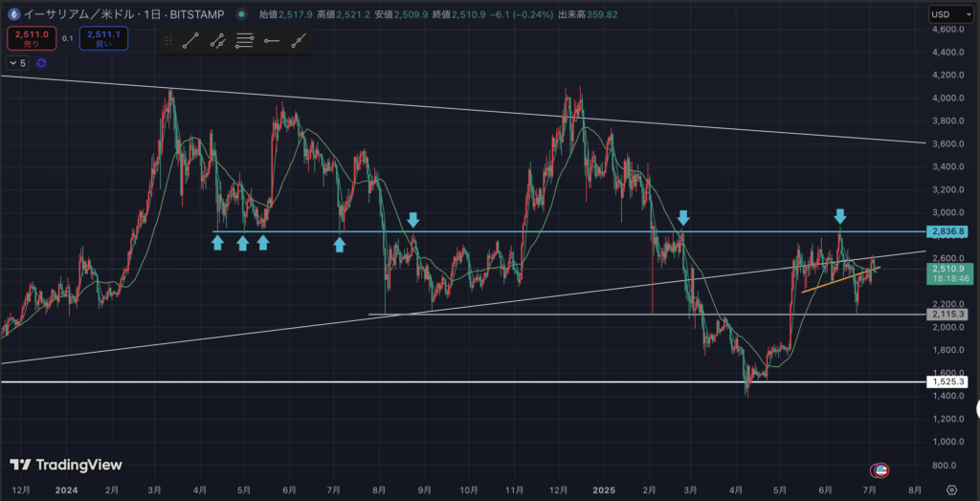This screenshot has height=501, width=980.
Task: Click the 0.1 spread value
Action: point(68,39)
